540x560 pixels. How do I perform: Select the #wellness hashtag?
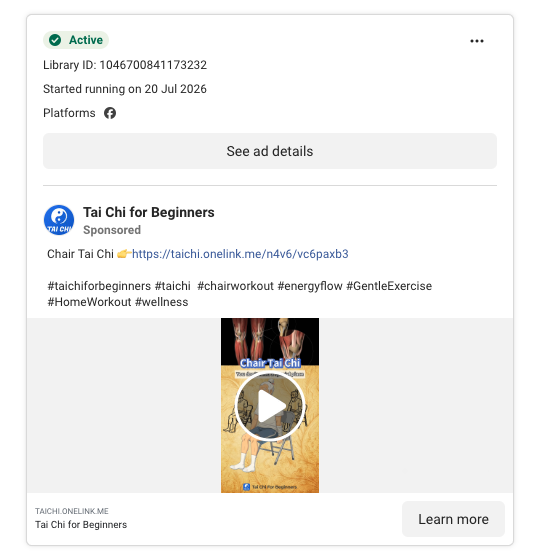[161, 302]
